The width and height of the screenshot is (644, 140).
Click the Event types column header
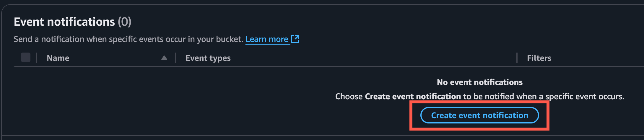(x=208, y=58)
